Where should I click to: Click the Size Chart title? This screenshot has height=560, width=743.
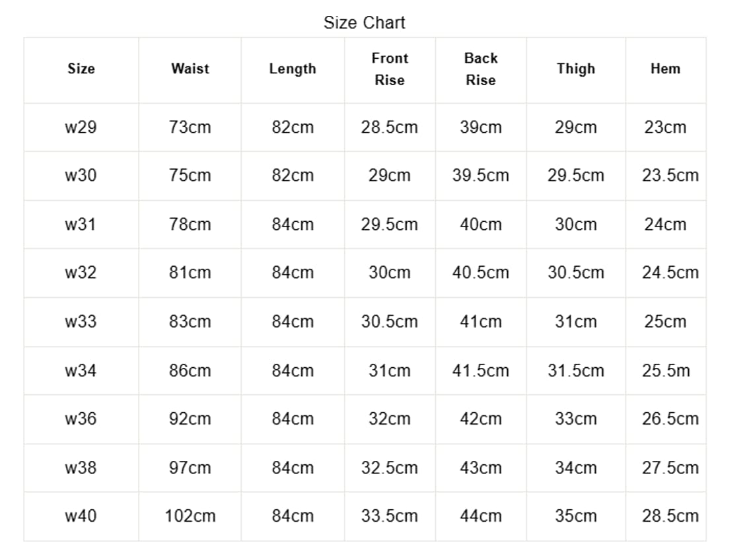(364, 22)
